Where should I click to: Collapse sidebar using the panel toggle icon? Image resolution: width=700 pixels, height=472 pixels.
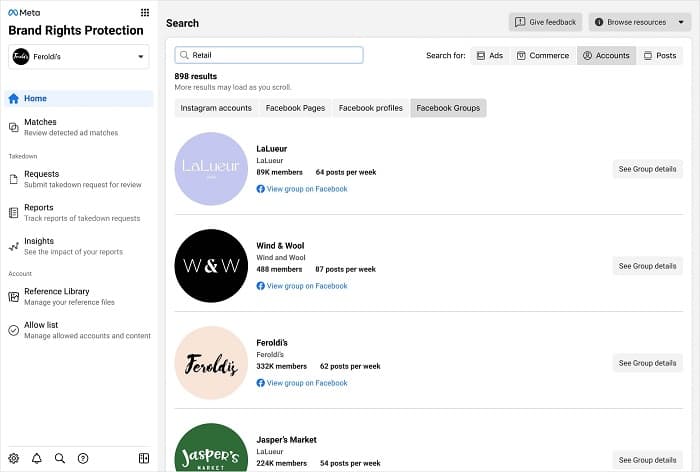[x=144, y=458]
